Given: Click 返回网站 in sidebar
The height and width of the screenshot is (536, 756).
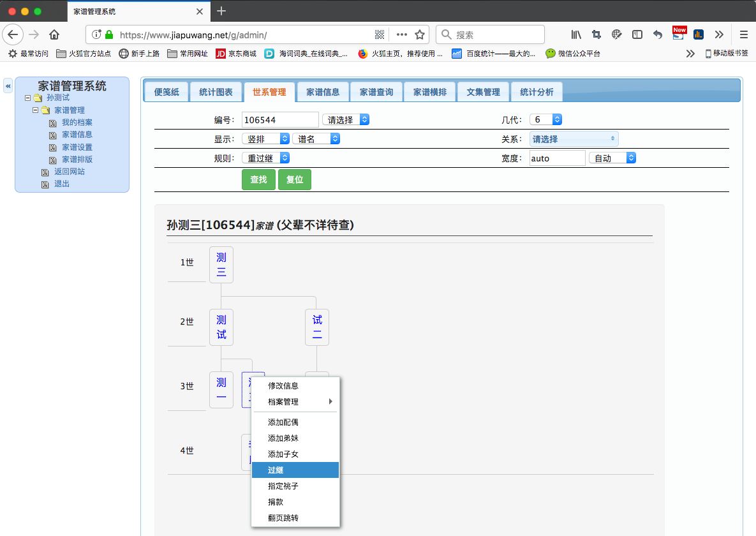Looking at the screenshot, I should click(x=69, y=171).
